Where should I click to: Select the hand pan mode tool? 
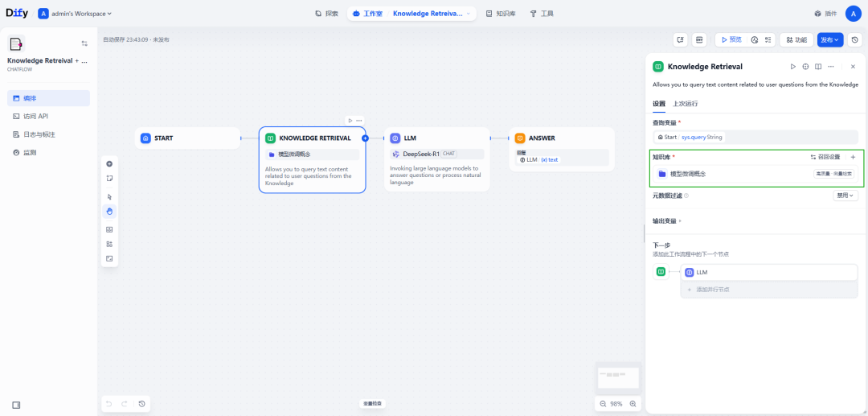(109, 212)
